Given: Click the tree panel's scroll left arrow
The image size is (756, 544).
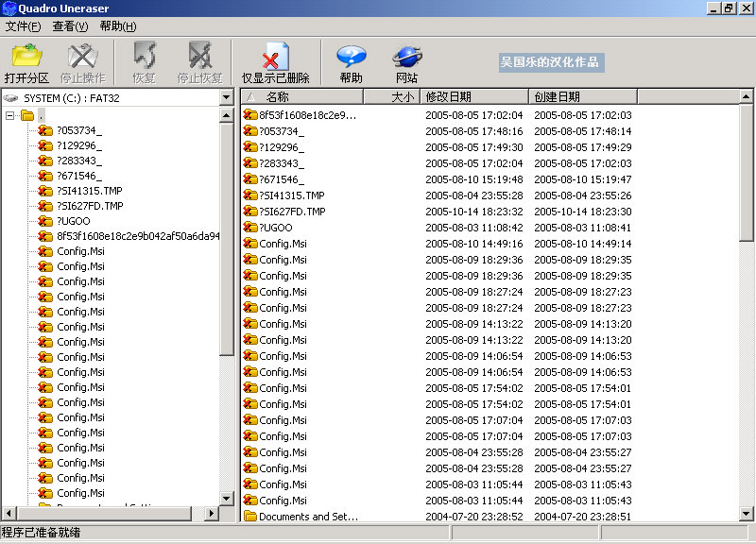Looking at the screenshot, I should pos(9,514).
